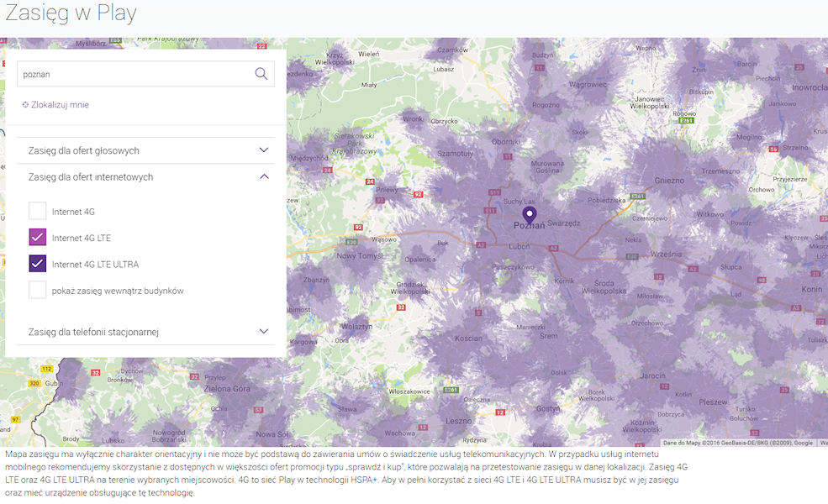
Task: Uncheck the Internet 4G LTE ULTRA checkbox
Action: (x=38, y=264)
